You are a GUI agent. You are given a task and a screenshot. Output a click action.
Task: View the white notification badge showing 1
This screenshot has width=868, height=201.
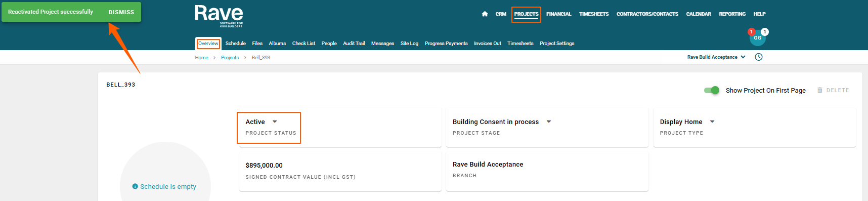point(765,32)
